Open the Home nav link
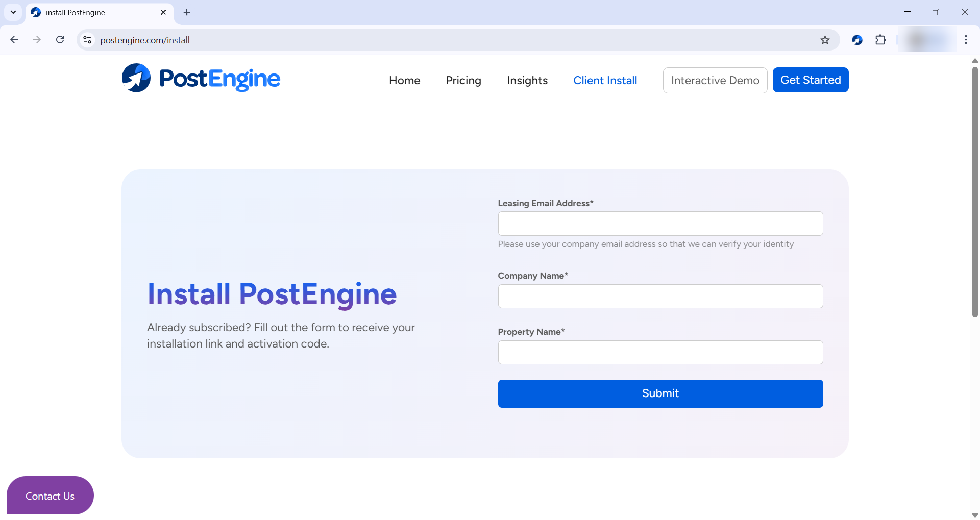This screenshot has width=980, height=520. pyautogui.click(x=405, y=80)
